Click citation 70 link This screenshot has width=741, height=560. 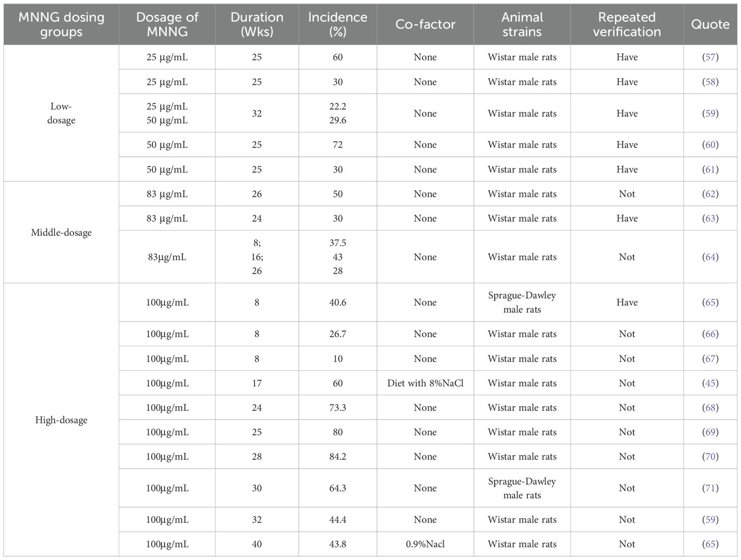click(x=710, y=457)
